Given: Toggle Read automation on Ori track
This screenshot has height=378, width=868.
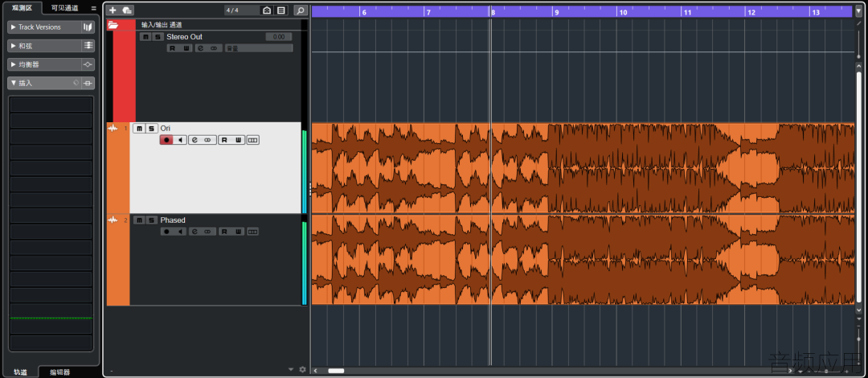Looking at the screenshot, I should pos(224,140).
